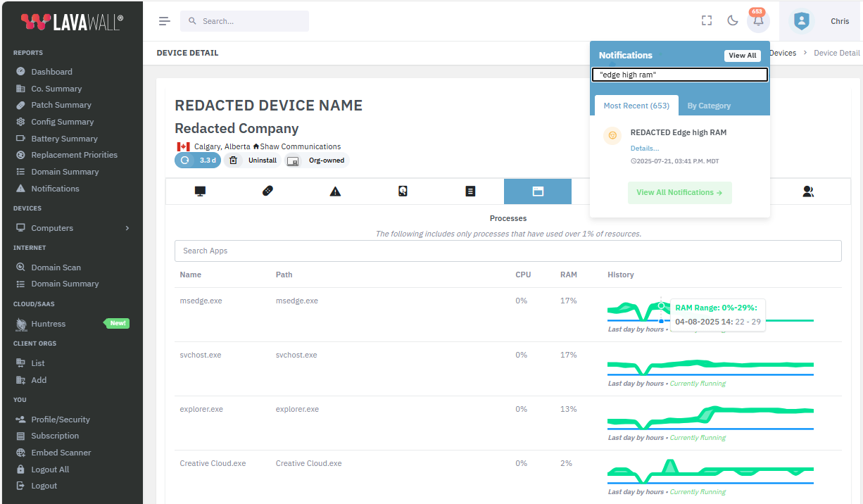Expand the Computers sidebar entry
This screenshot has height=504, width=863.
[52, 227]
